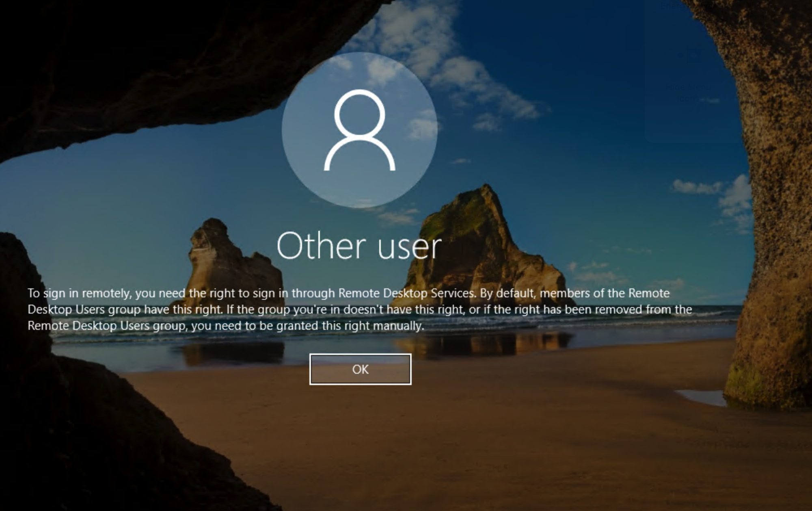Image resolution: width=812 pixels, height=511 pixels.
Task: Click the line starting 'Desktop Users group have'
Action: click(x=360, y=310)
